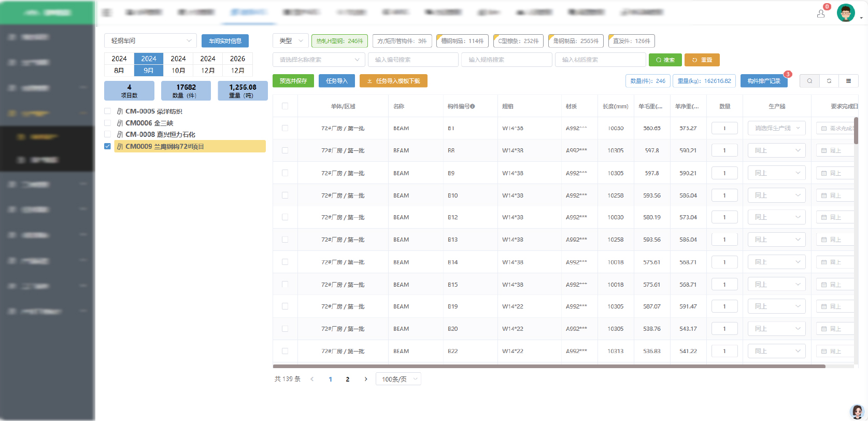Viewport: 868px width, 421px height.
Task: Select the row checkbox for component B10
Action: 285,195
